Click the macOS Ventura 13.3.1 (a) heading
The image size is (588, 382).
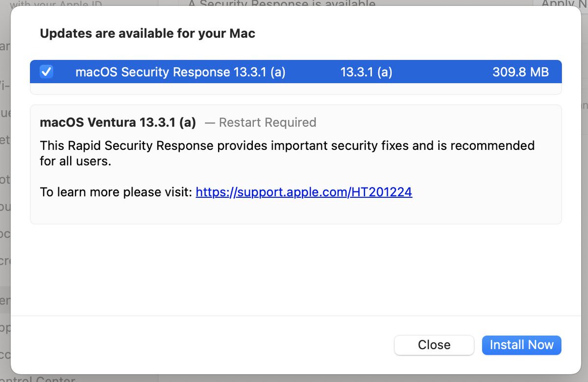118,122
